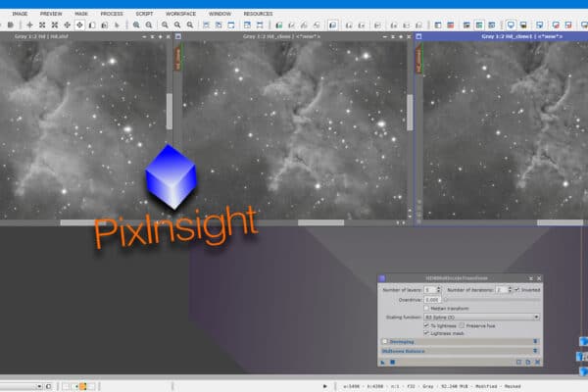Click 'Gray' color space text in status bar
The width and height of the screenshot is (588, 392).
coord(428,386)
